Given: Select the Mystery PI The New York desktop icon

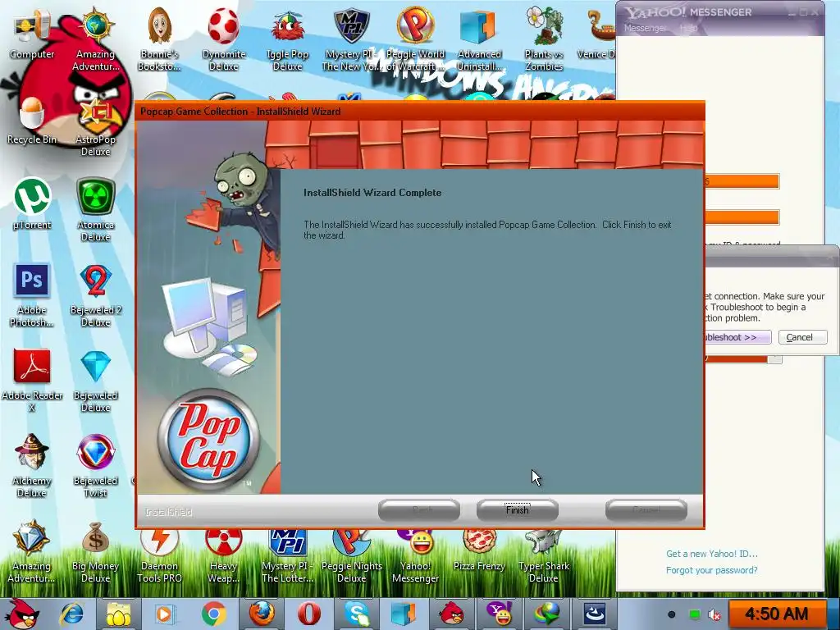Looking at the screenshot, I should point(351,40).
